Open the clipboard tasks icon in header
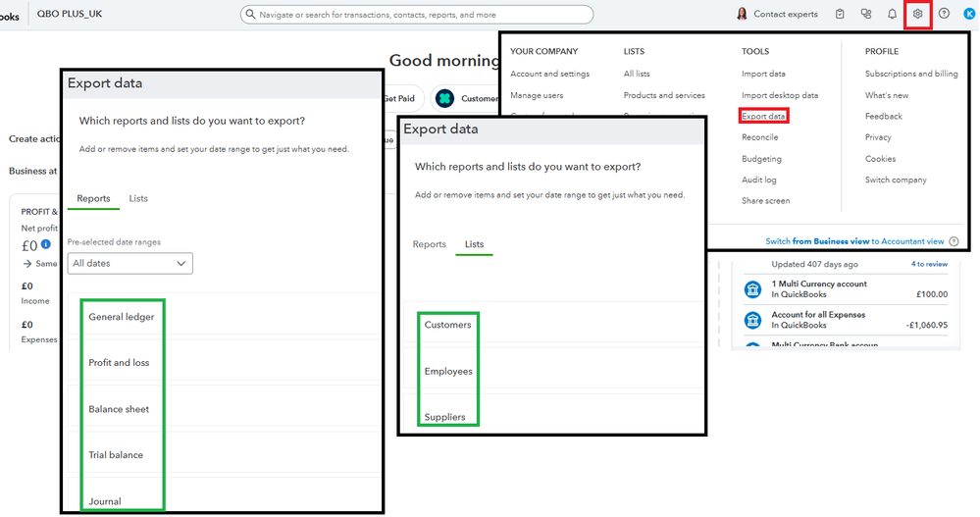 pos(840,14)
